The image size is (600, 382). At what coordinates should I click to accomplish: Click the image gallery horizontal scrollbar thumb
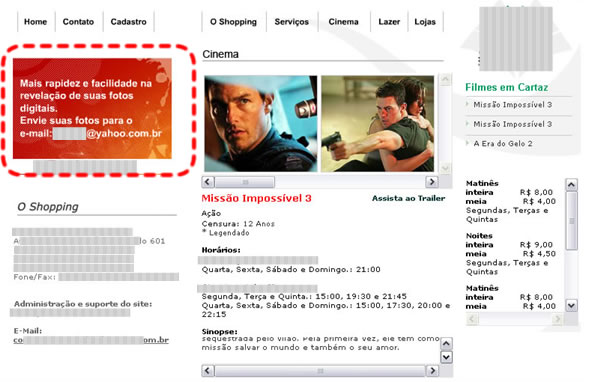(x=245, y=182)
